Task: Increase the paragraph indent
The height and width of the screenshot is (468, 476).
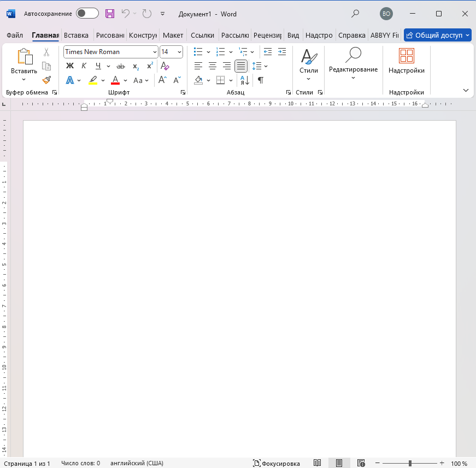Action: tap(282, 52)
